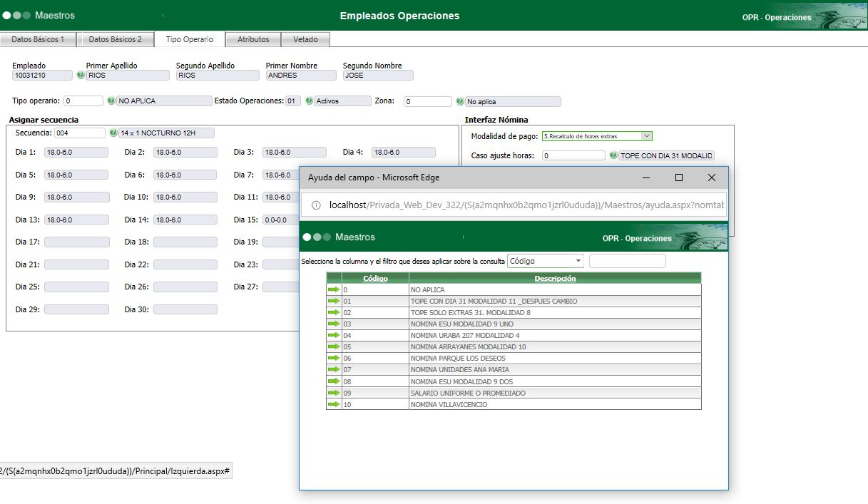Sort by Descripción column header link
868x504 pixels.
point(555,278)
